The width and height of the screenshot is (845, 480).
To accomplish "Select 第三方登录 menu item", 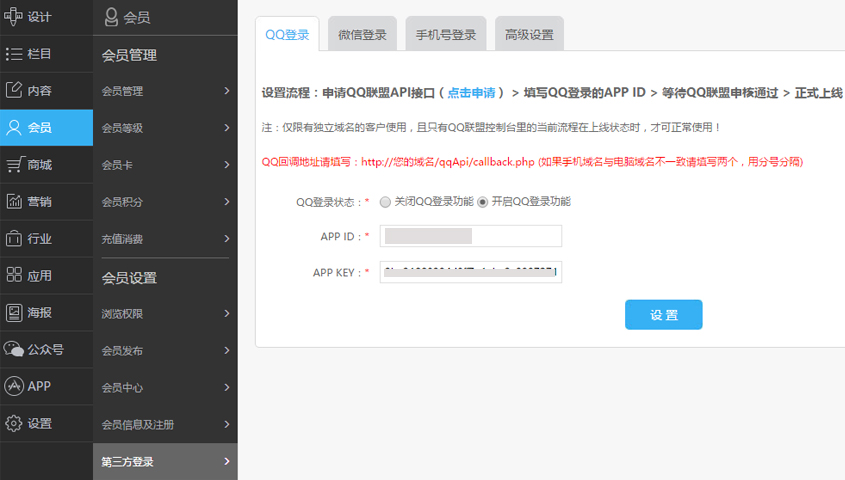I will pos(165,462).
